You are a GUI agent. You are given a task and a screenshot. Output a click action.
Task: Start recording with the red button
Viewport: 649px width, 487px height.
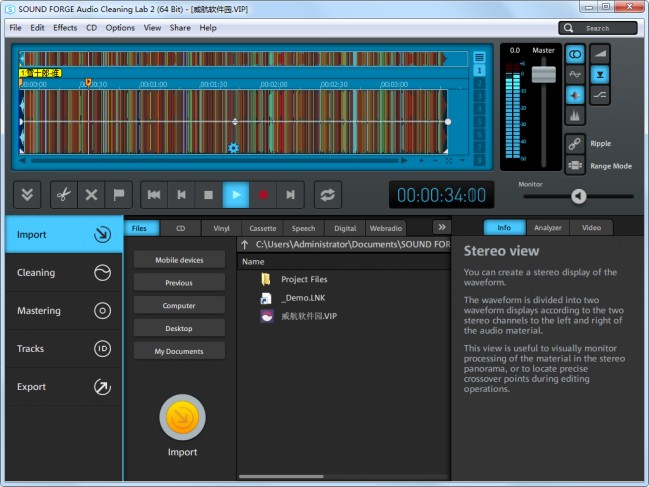tap(263, 194)
